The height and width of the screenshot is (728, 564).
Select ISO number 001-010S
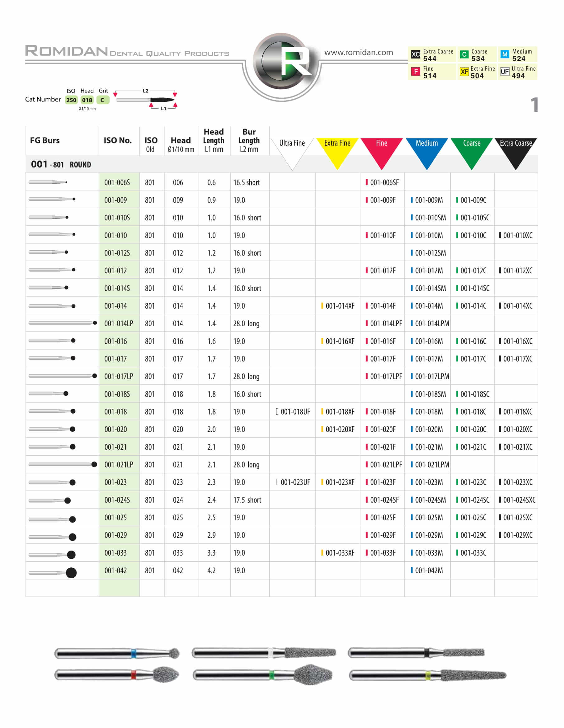click(x=117, y=218)
